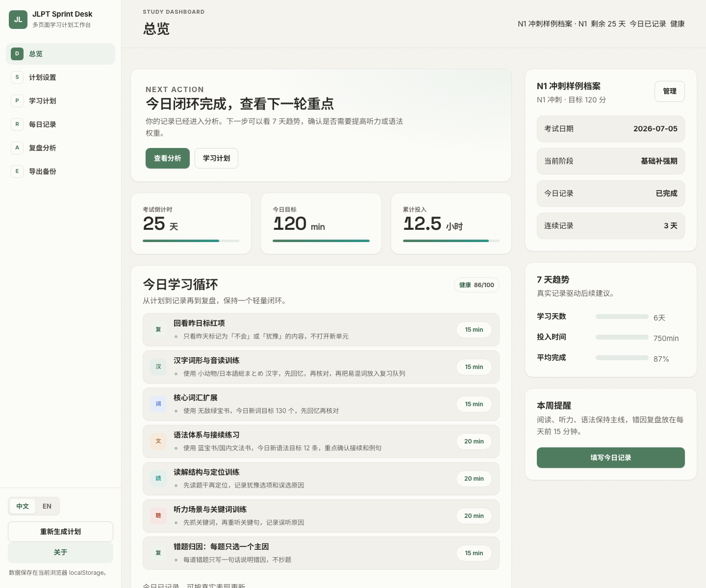Open 导出备份 from the sidebar
The width and height of the screenshot is (706, 588).
click(x=60, y=171)
